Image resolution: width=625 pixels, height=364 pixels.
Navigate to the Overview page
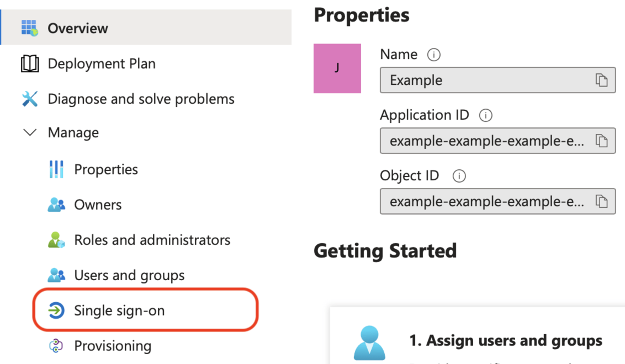(78, 28)
